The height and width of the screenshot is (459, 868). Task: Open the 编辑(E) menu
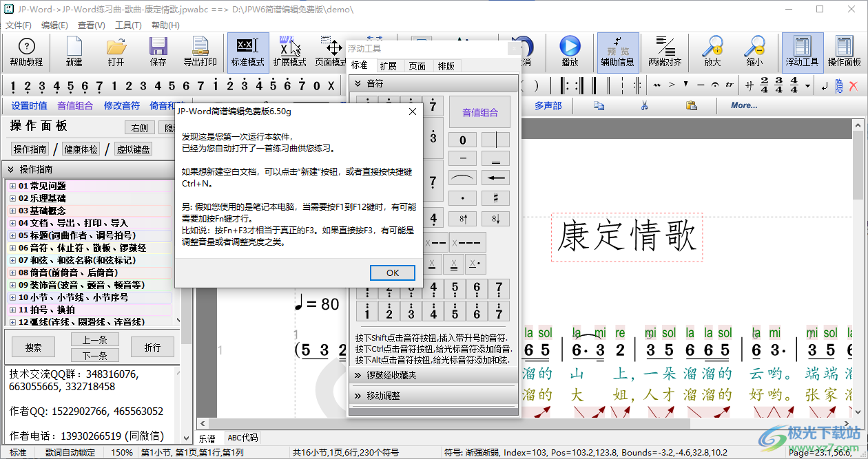[x=54, y=25]
